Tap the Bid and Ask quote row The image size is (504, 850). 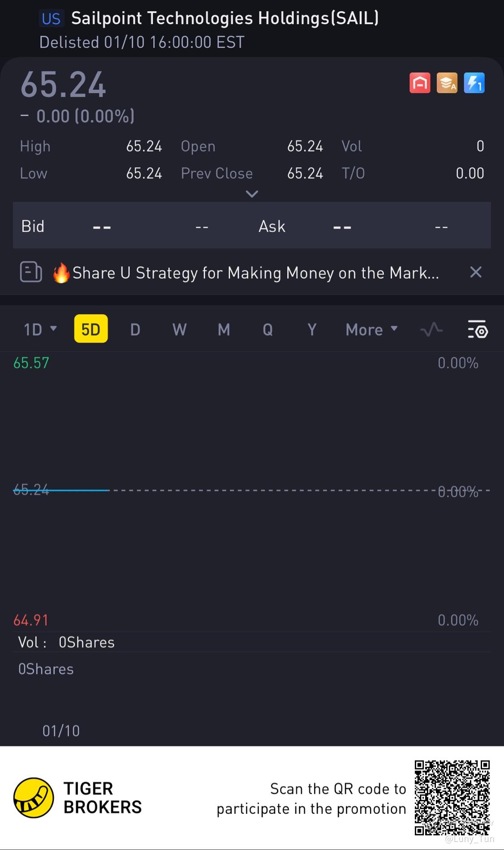(252, 226)
